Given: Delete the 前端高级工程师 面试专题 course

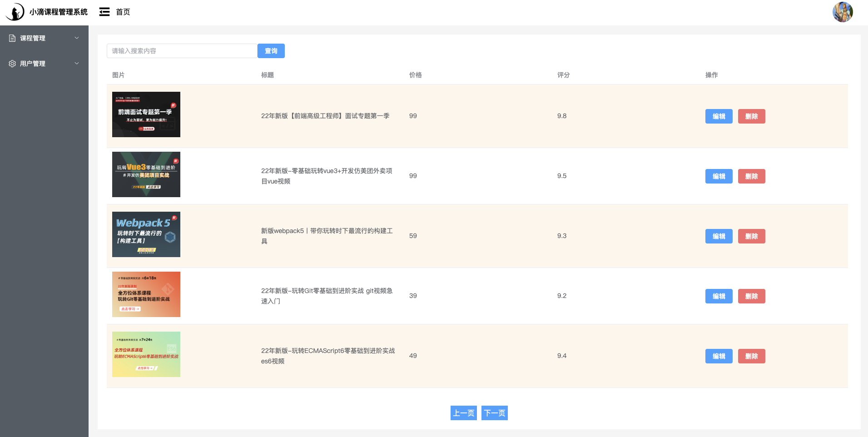Looking at the screenshot, I should [751, 116].
